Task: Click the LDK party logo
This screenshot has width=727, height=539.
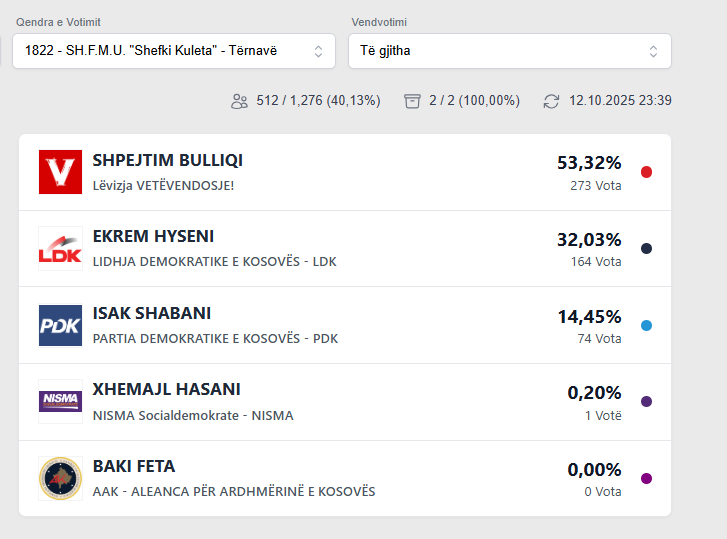Action: click(x=60, y=248)
